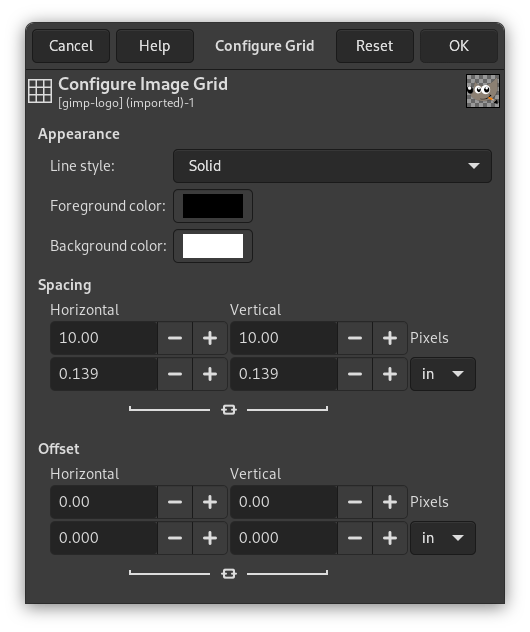Increase Offset Horizontal pixels value
The height and width of the screenshot is (632, 530).
[210, 502]
